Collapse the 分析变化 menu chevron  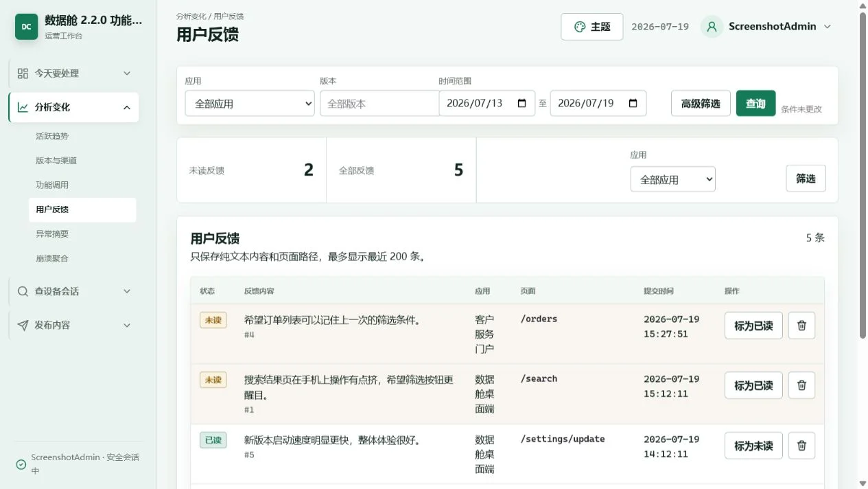click(x=127, y=107)
